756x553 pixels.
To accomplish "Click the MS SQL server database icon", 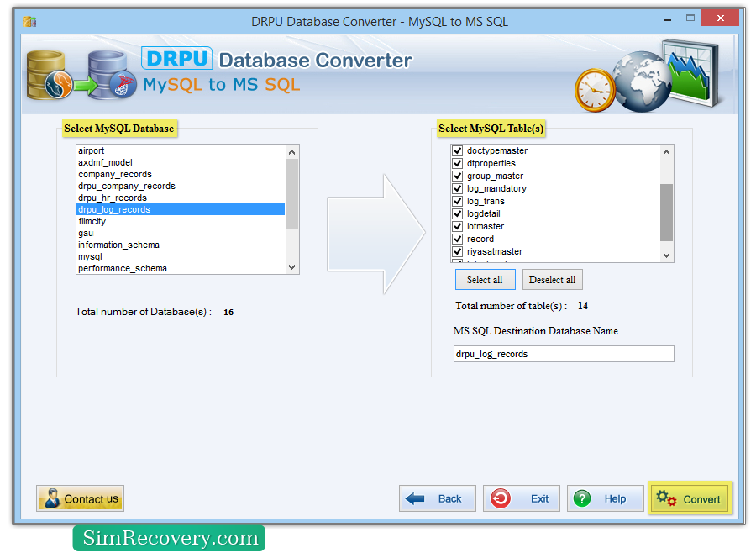I will click(x=112, y=76).
